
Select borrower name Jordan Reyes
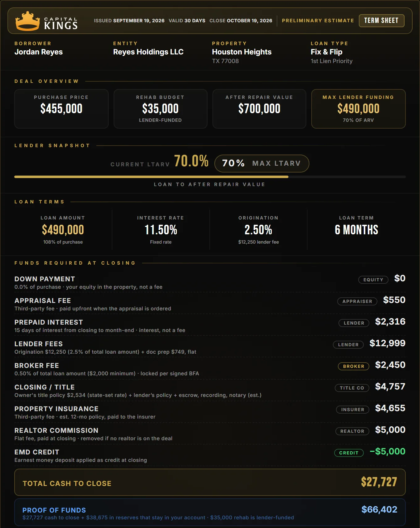click(x=39, y=52)
